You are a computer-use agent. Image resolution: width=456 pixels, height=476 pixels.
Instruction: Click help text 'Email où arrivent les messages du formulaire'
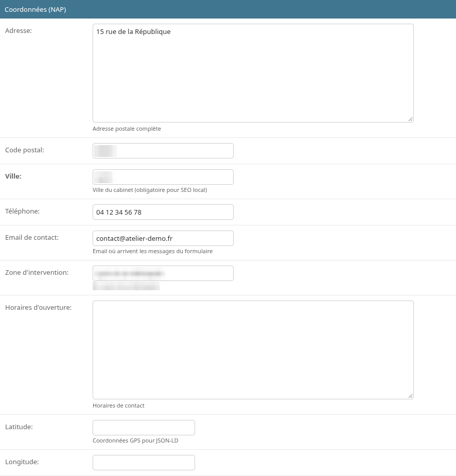pyautogui.click(x=152, y=251)
